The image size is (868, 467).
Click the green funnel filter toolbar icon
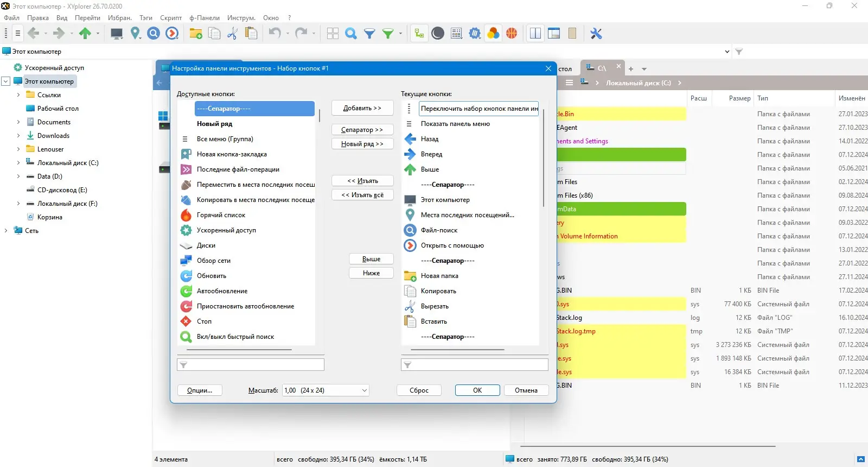tap(388, 34)
